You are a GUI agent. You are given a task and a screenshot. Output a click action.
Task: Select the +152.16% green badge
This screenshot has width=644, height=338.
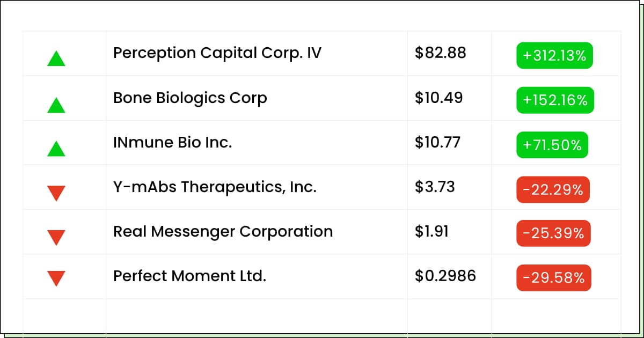click(555, 100)
